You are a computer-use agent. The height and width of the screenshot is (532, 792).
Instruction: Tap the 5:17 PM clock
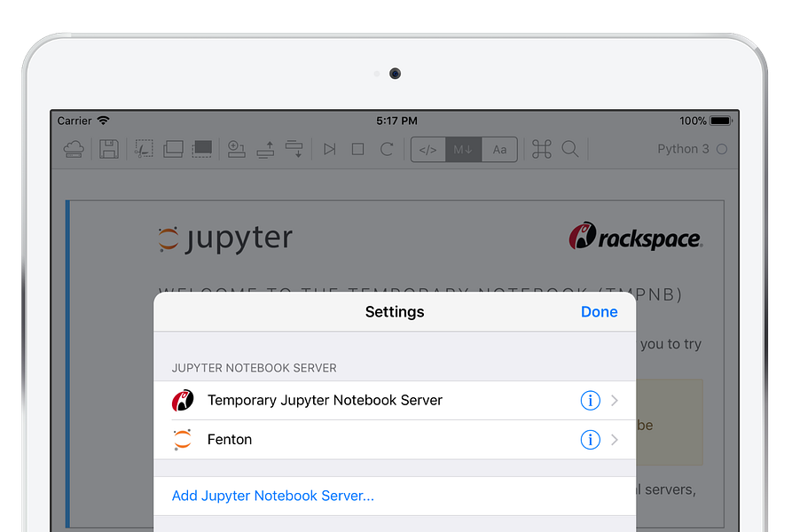point(396,121)
